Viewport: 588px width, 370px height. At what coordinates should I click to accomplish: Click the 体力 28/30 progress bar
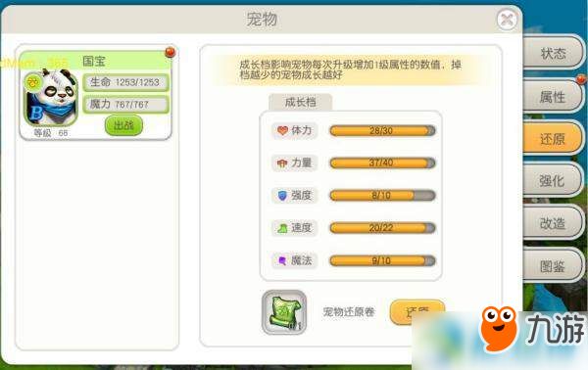tap(382, 131)
